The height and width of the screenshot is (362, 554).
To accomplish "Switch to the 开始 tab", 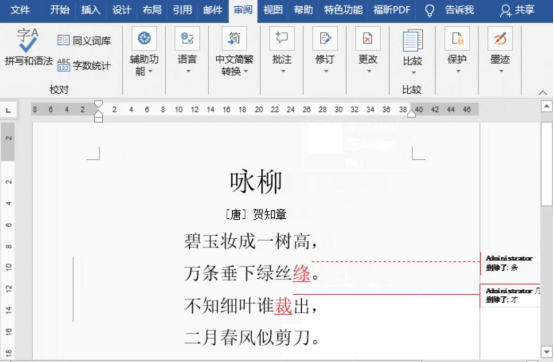I will click(x=59, y=10).
